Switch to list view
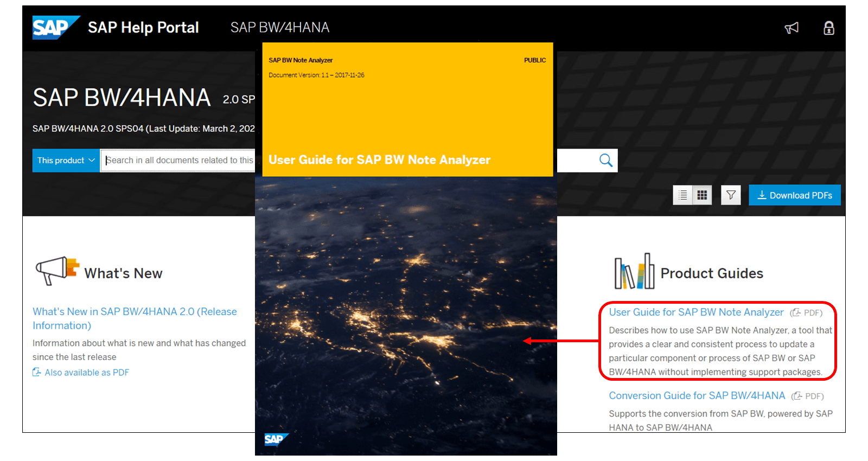This screenshot has height=461, width=868. [683, 195]
